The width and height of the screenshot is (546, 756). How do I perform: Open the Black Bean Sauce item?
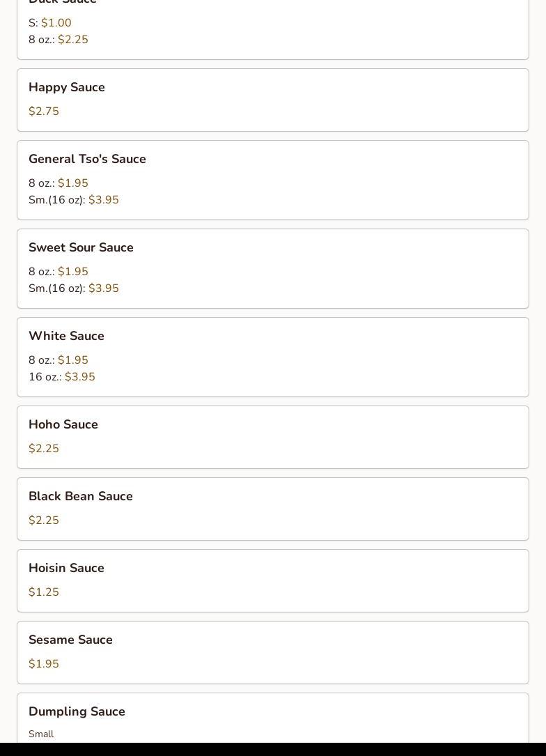pos(81,496)
